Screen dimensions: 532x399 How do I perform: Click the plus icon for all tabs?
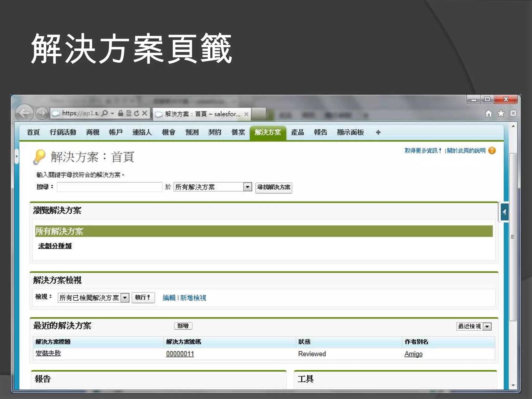click(378, 132)
